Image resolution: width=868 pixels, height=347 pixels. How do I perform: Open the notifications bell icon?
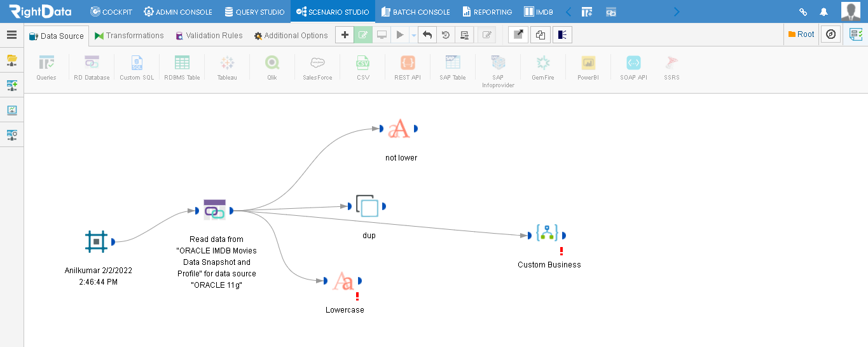pyautogui.click(x=824, y=11)
